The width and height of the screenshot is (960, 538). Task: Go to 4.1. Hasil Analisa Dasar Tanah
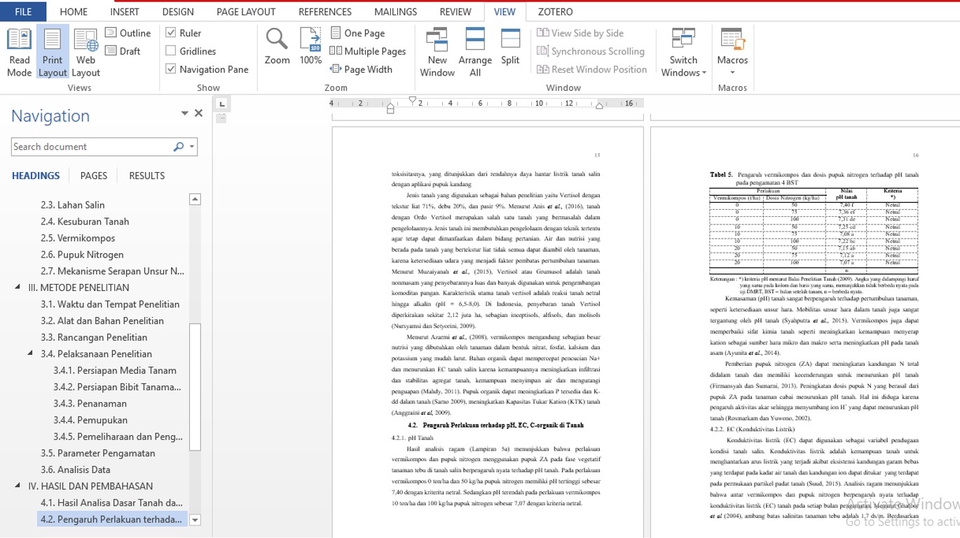coord(111,503)
